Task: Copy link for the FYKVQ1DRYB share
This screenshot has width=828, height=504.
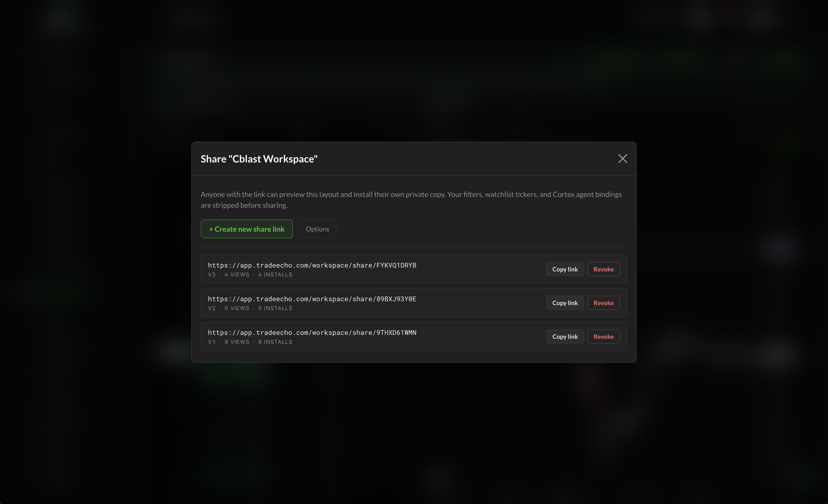Action: 565,269
